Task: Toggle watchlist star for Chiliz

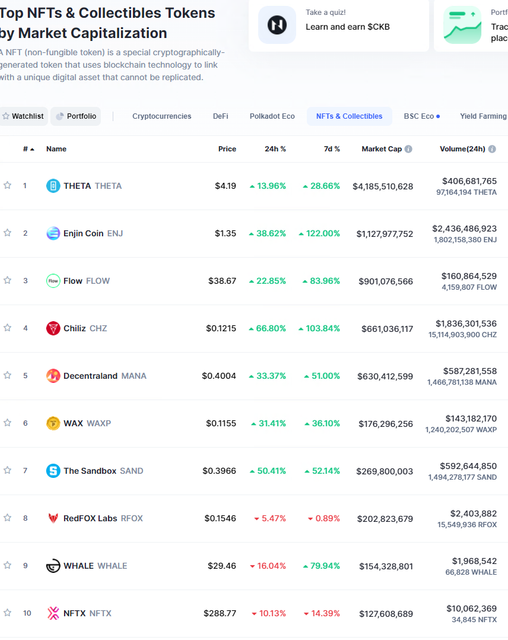Action: tap(7, 328)
